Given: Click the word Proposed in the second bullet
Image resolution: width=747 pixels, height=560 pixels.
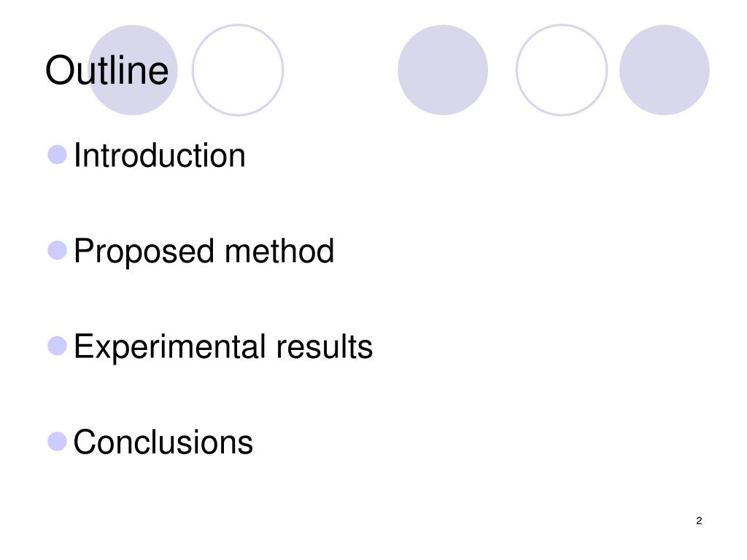Looking at the screenshot, I should coord(144,252).
